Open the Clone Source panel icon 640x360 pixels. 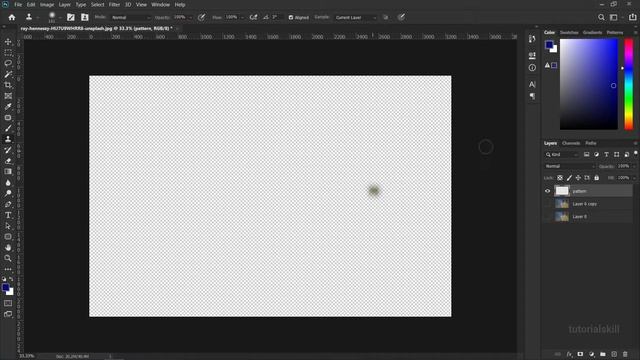pos(84,17)
